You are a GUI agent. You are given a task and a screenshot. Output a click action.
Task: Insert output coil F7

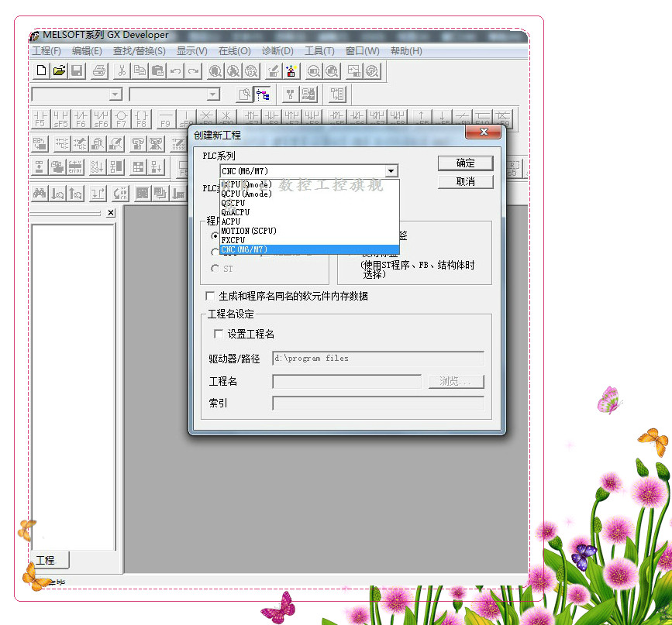(x=121, y=118)
